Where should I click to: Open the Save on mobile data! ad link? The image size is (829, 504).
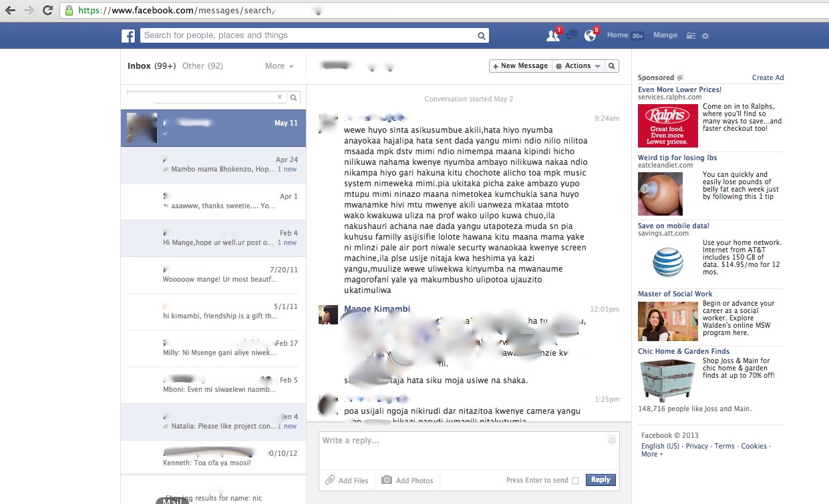(673, 226)
